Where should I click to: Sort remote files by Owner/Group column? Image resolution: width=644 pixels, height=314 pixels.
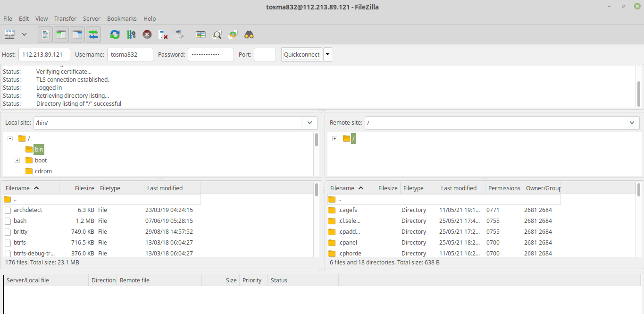[x=542, y=188]
